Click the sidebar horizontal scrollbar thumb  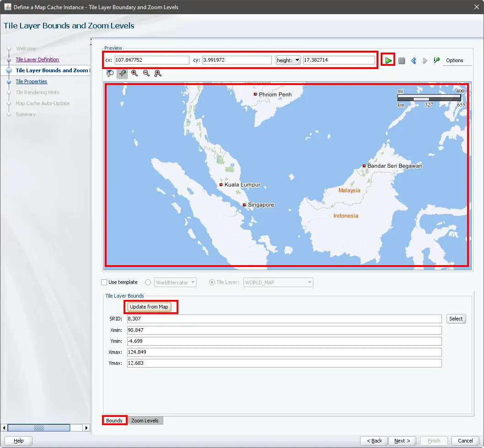pos(39,427)
